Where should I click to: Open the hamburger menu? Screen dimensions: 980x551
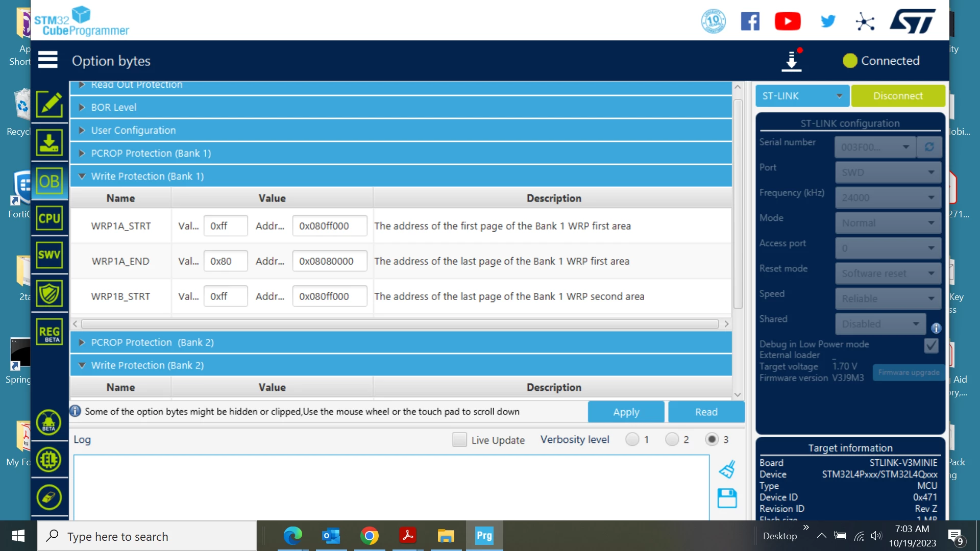47,60
